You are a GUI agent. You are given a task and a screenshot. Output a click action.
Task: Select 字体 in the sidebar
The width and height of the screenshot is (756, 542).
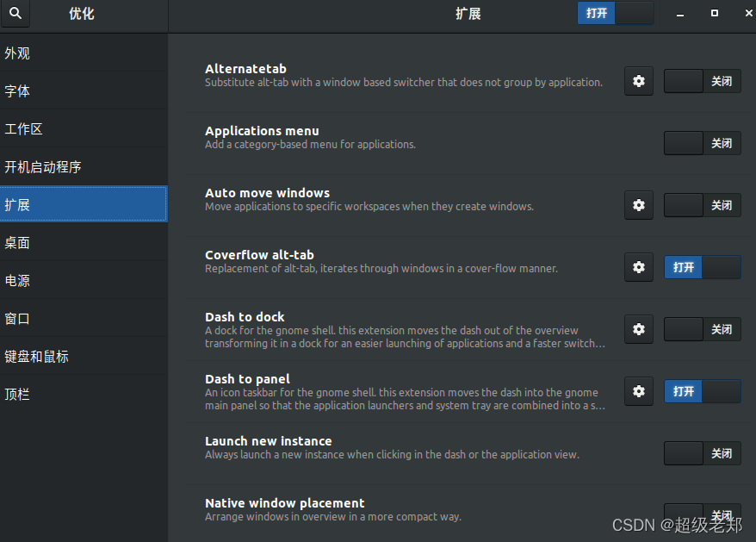[84, 90]
